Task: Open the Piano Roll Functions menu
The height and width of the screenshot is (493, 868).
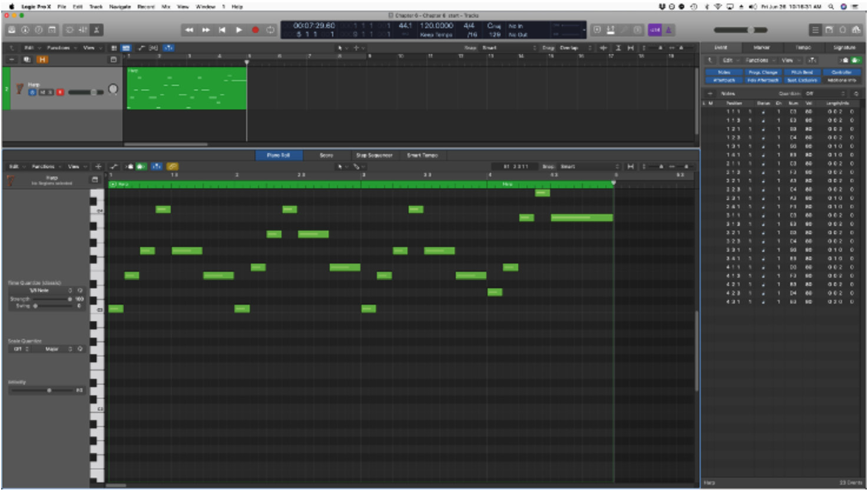Action: click(x=45, y=166)
